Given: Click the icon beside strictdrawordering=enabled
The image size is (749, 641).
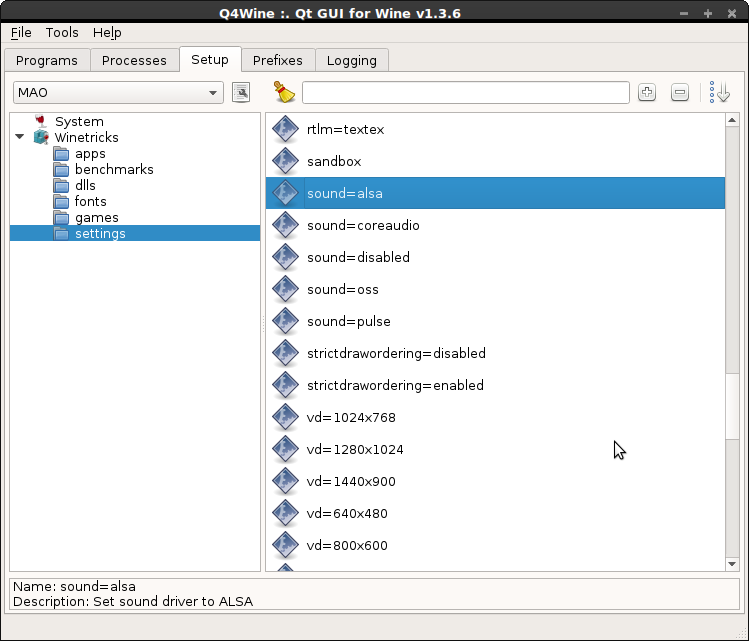Looking at the screenshot, I should pos(286,385).
